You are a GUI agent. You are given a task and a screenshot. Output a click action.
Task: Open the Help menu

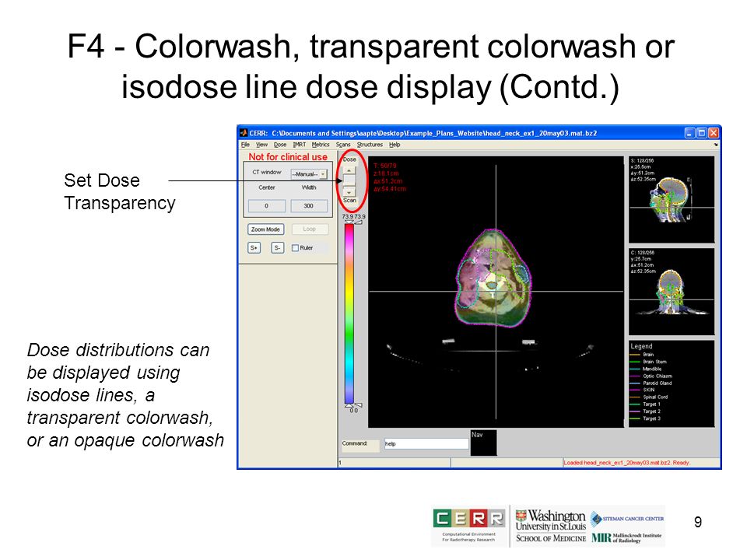(x=395, y=145)
